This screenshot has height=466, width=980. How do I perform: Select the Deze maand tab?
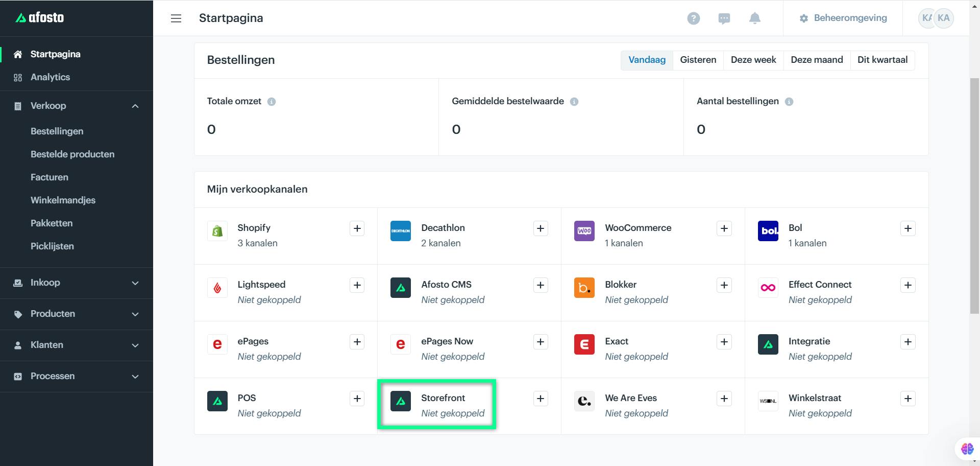point(817,60)
